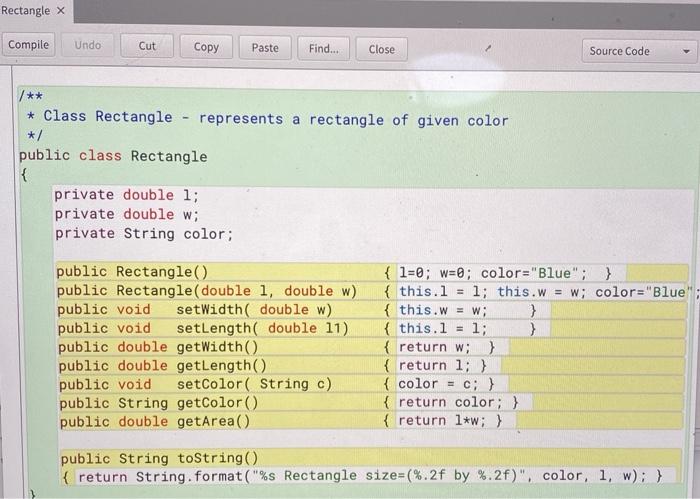Click the 'public class Rectangle' line

tap(113, 156)
